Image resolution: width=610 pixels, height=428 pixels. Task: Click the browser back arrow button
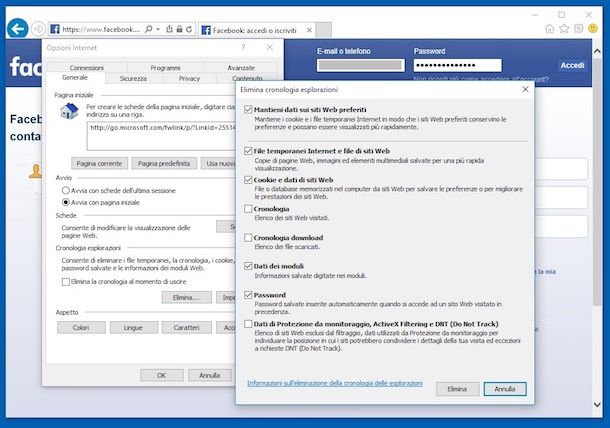coord(18,28)
